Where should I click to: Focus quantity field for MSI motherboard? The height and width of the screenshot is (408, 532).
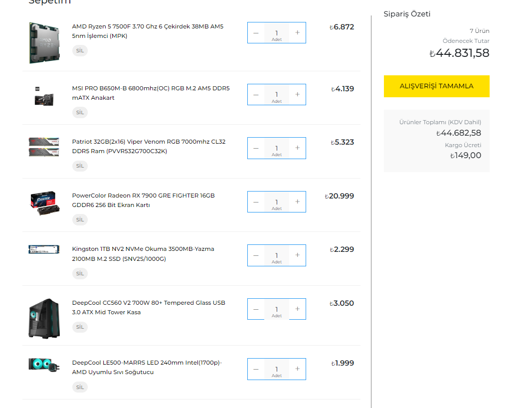(277, 94)
